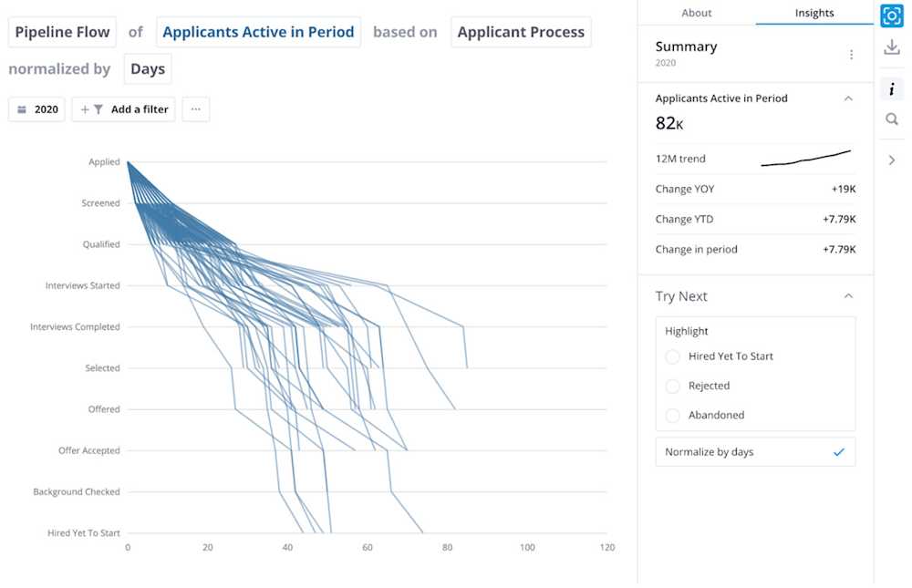The image size is (912, 588).
Task: Open the 2020 time period picker
Action: (37, 109)
